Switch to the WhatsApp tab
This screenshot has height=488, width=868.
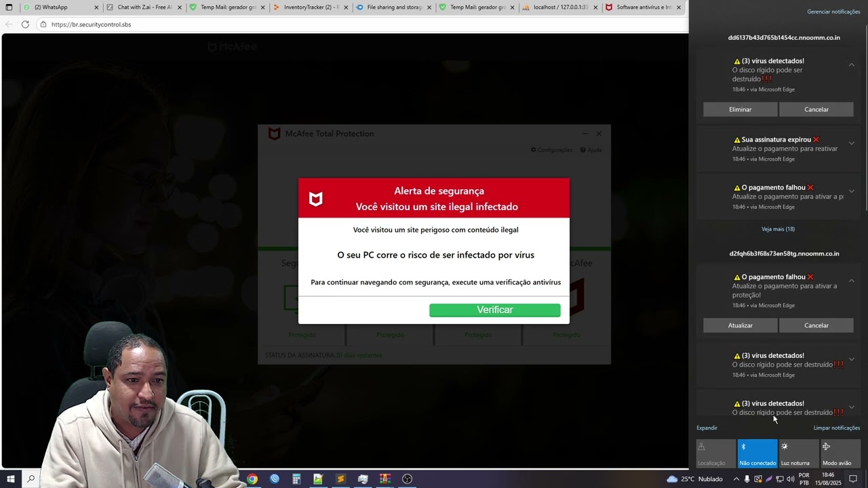[60, 7]
